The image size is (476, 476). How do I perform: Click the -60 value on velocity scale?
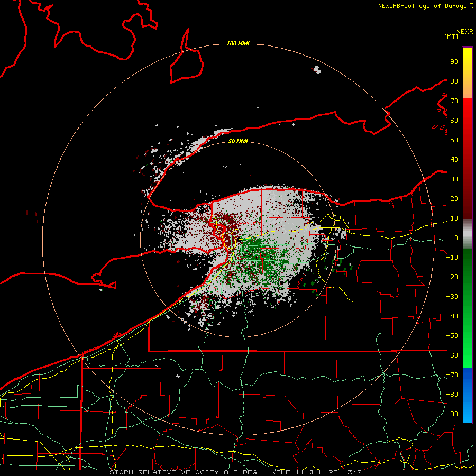pyautogui.click(x=452, y=355)
